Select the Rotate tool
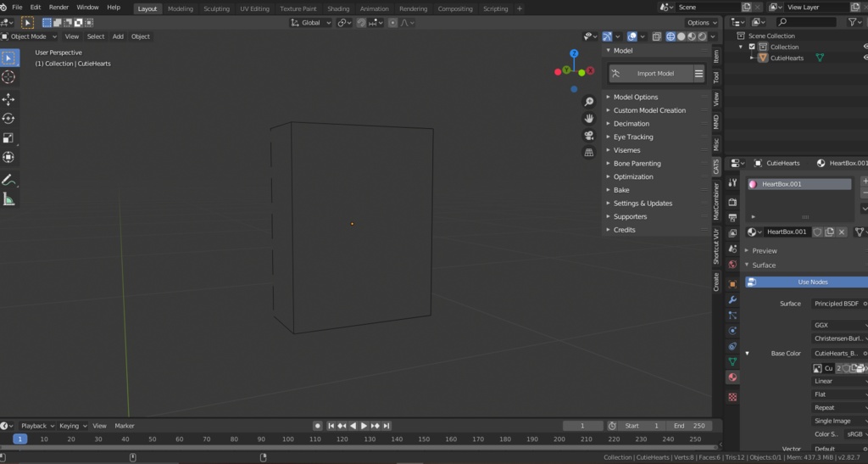Image resolution: width=868 pixels, height=464 pixels. coord(8,119)
